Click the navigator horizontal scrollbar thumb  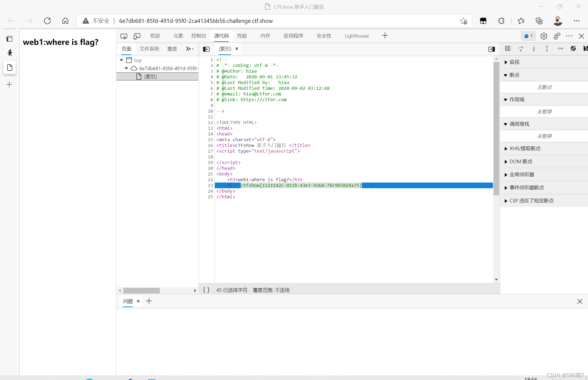[142, 291]
